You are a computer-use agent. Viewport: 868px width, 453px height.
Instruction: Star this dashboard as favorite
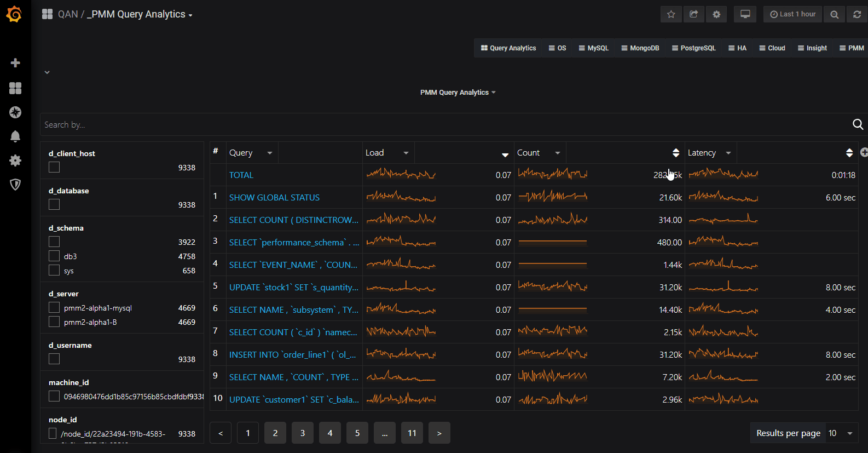pos(671,14)
